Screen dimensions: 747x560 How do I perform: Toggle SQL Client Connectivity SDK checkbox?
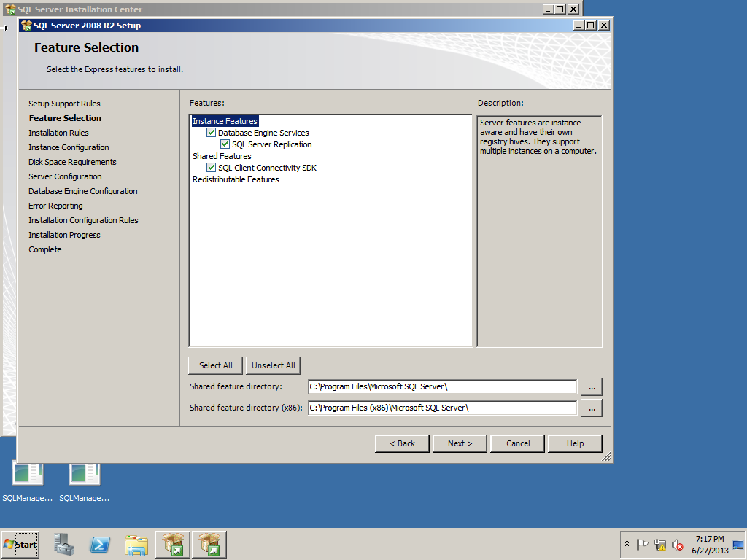(211, 167)
